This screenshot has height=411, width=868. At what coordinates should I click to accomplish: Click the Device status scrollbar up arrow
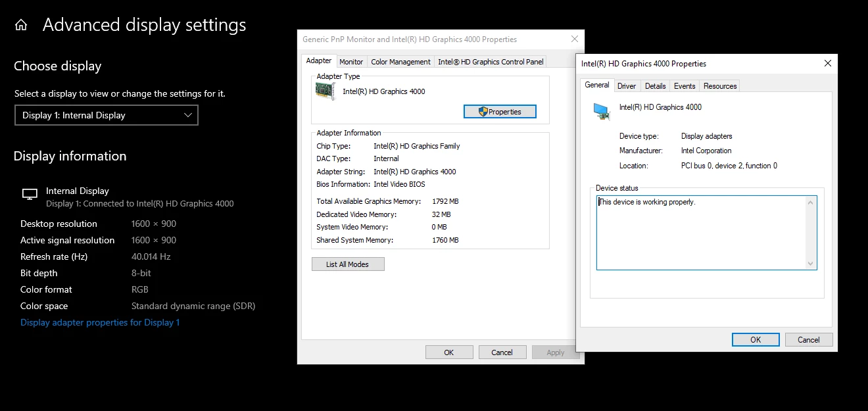[x=811, y=203]
